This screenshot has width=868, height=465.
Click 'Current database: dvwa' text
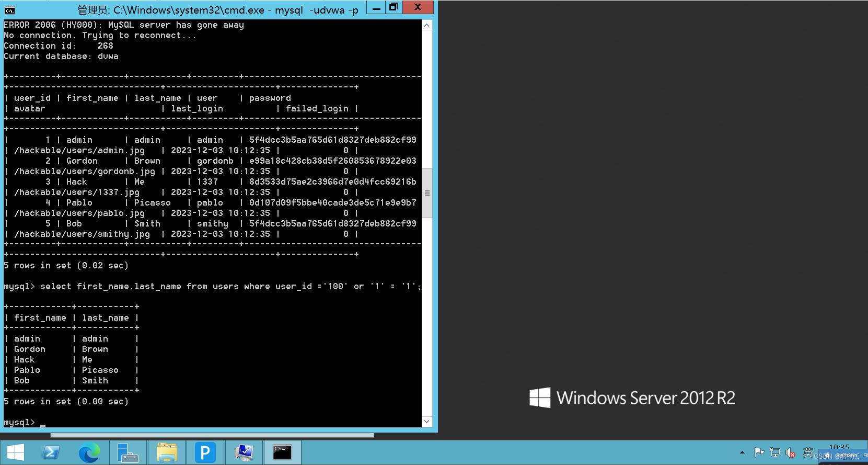point(61,56)
